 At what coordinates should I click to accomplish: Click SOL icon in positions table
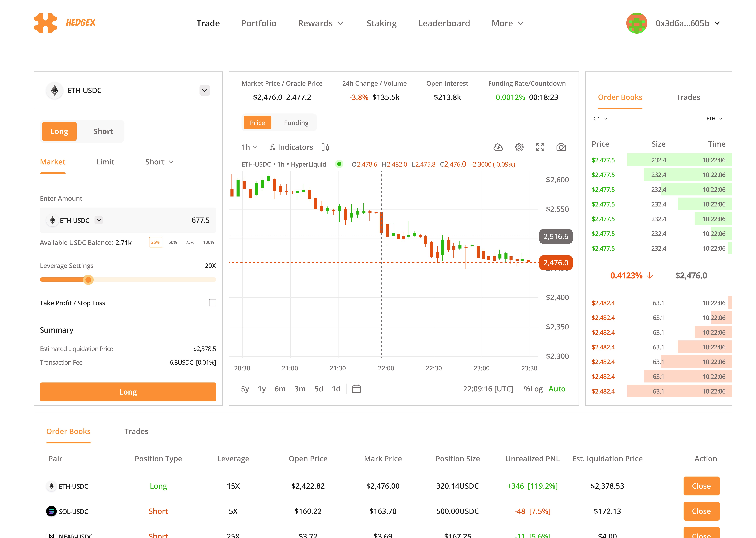pyautogui.click(x=51, y=511)
